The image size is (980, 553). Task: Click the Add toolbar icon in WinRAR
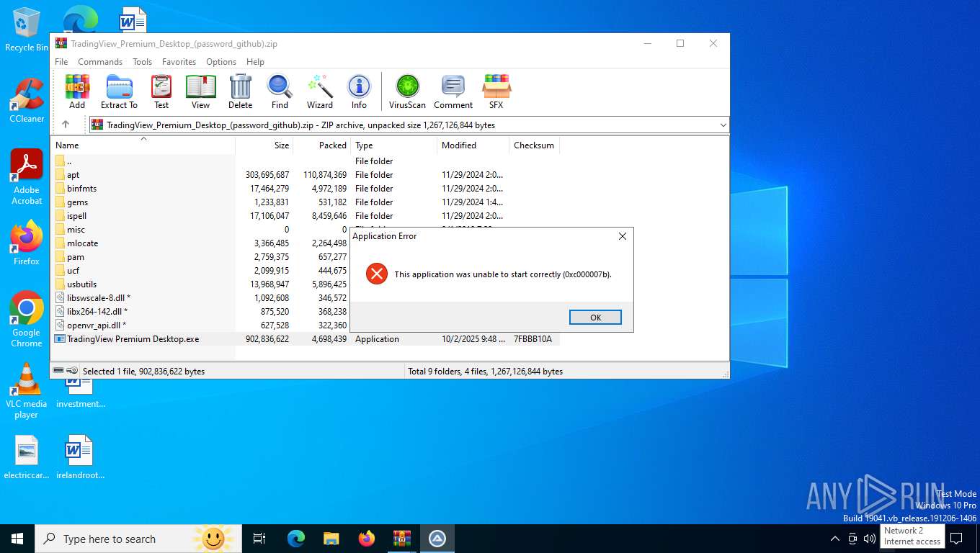[77, 91]
